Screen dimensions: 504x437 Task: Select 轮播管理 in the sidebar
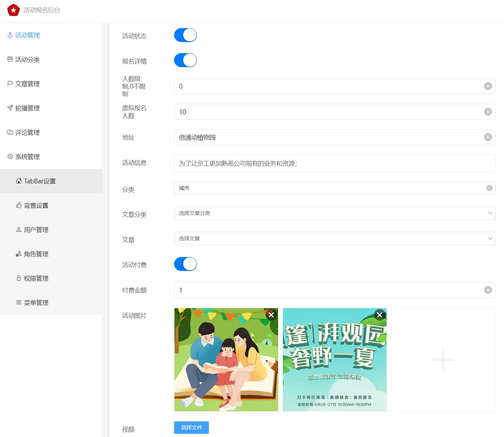coord(27,108)
